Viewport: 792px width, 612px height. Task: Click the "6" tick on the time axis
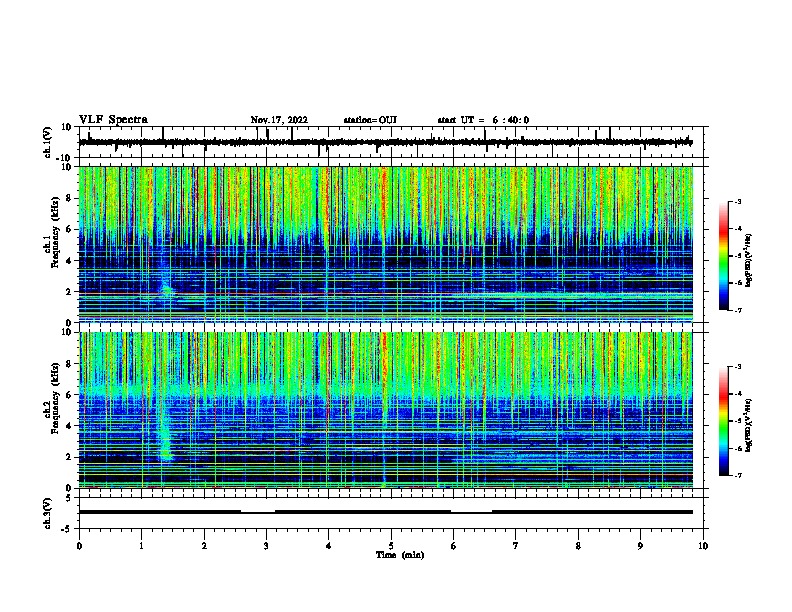click(x=453, y=546)
